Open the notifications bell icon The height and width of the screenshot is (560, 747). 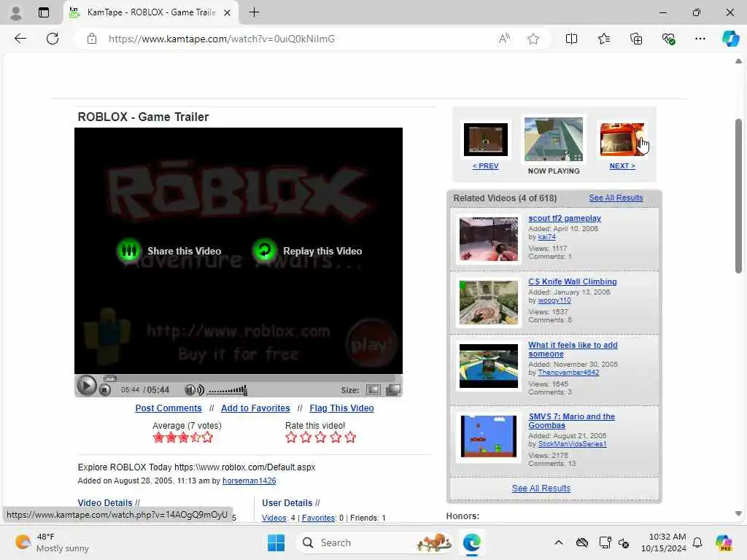click(697, 542)
